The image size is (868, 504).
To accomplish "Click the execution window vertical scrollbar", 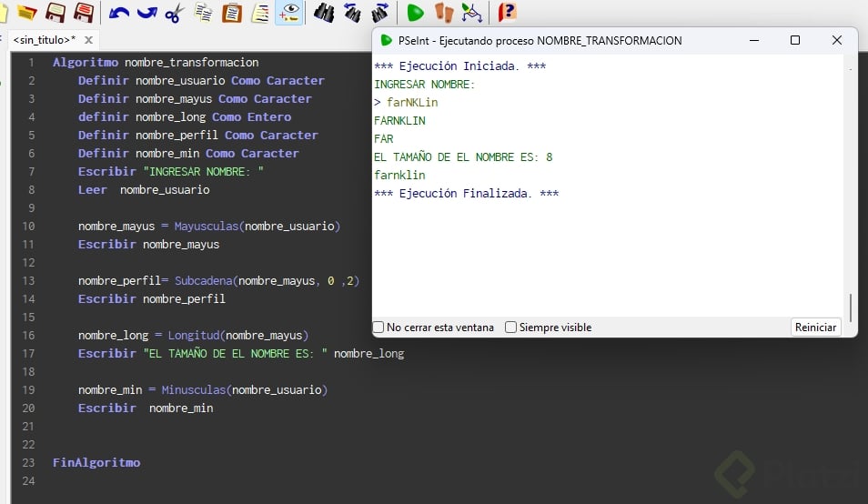I will pos(851,307).
